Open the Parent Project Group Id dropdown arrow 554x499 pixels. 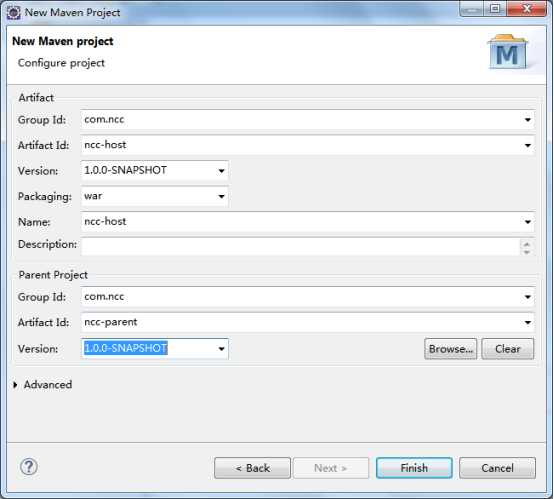[528, 297]
